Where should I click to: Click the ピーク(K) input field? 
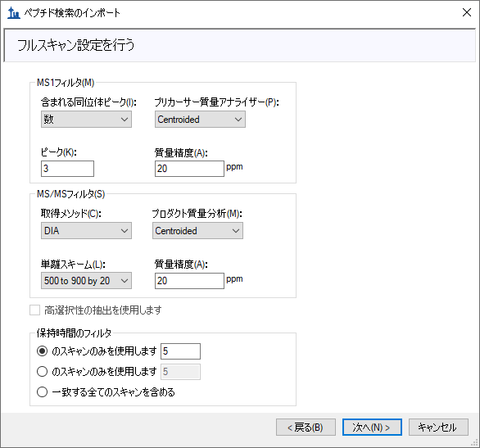point(67,169)
